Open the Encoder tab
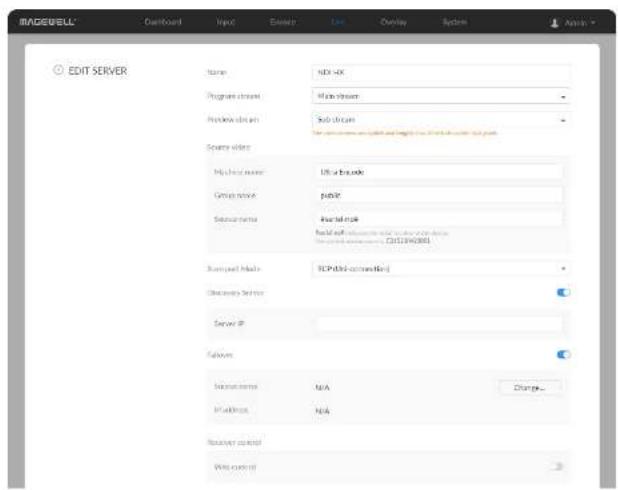The image size is (618, 490). tap(283, 22)
